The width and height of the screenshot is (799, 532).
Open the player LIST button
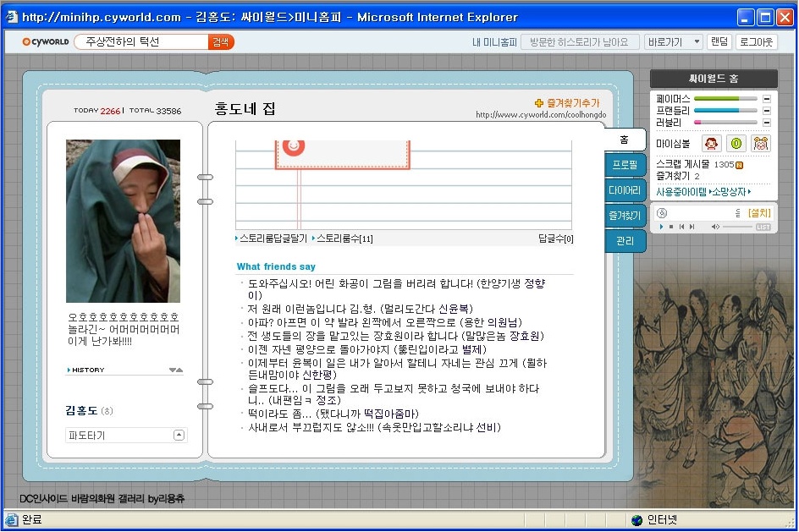[763, 227]
